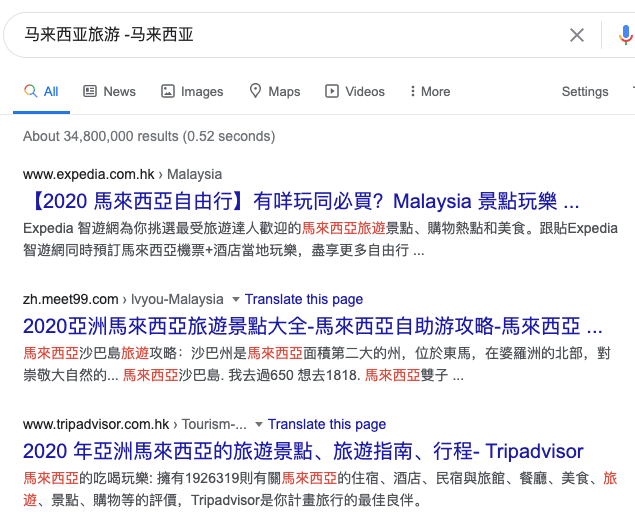
Task: Expand dropdown arrow beside zh.meet99.com URL
Action: pos(236,300)
